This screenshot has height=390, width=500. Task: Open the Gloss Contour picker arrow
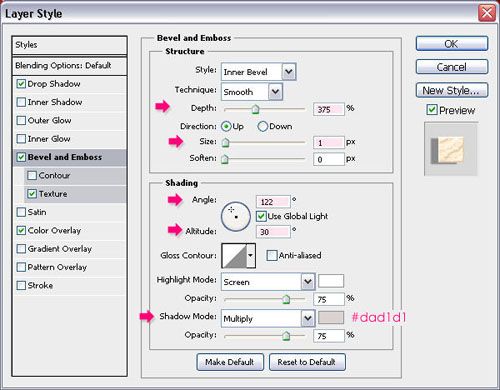click(x=251, y=256)
